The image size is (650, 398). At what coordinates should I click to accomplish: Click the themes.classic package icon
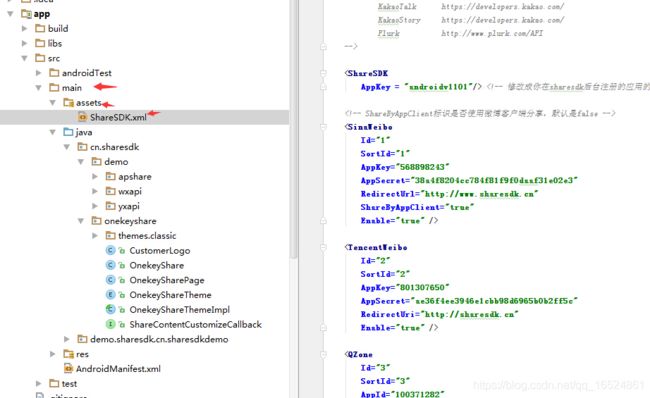tap(111, 235)
